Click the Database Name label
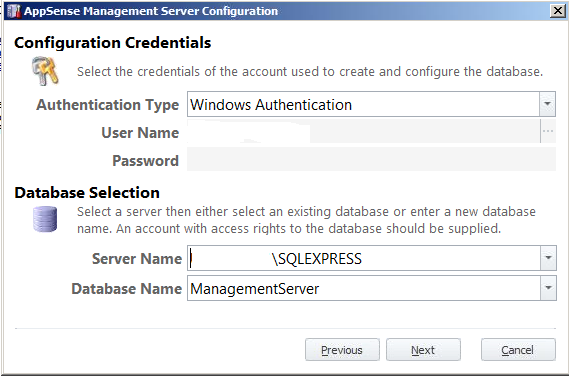Image resolution: width=569 pixels, height=376 pixels. tap(127, 289)
